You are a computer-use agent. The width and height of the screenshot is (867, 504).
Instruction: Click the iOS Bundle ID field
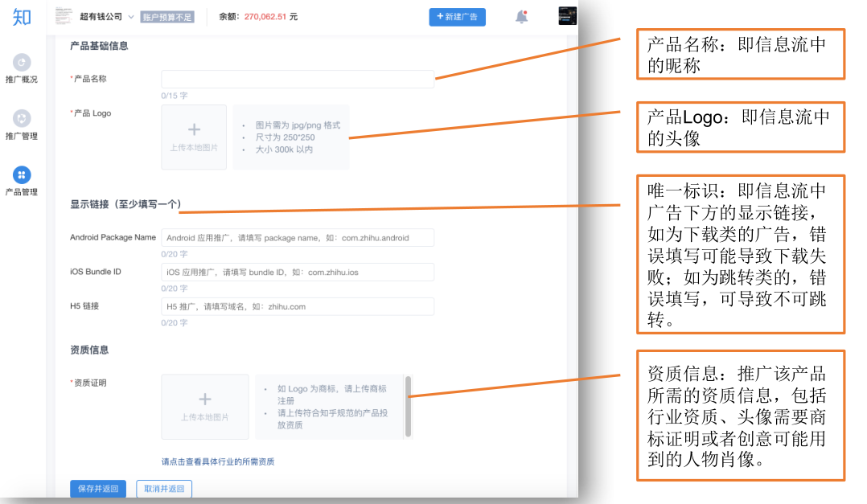(x=298, y=272)
